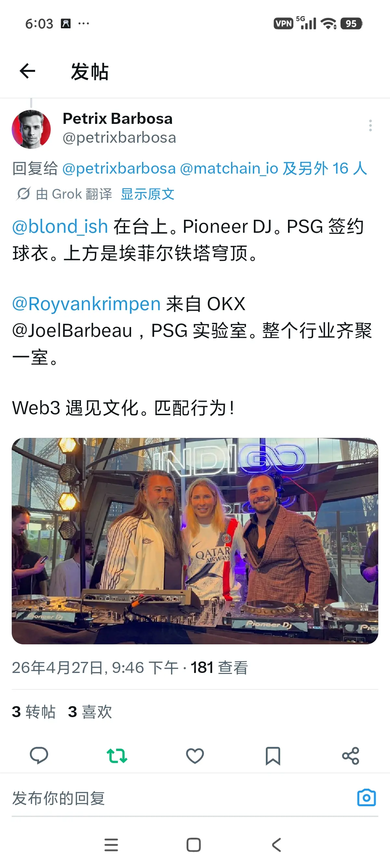Tap the reply speech bubble icon
This screenshot has height=868, width=390.
(39, 756)
